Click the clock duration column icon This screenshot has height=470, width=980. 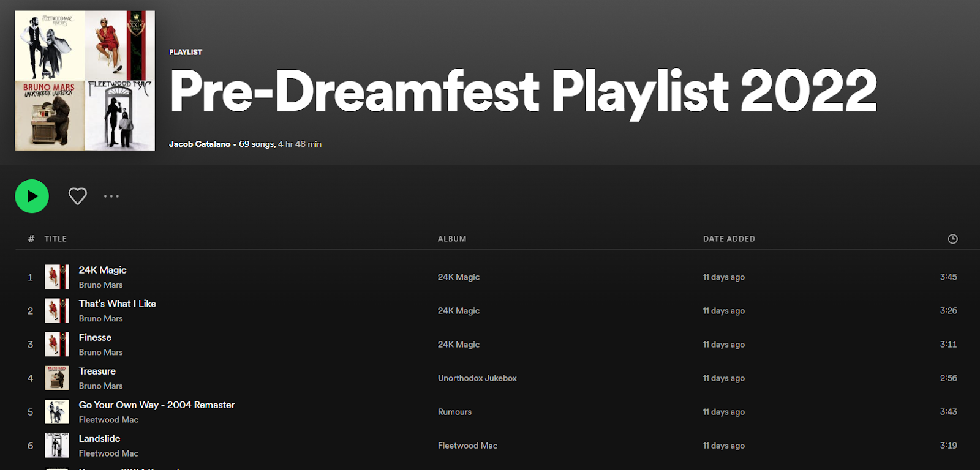[x=952, y=239]
